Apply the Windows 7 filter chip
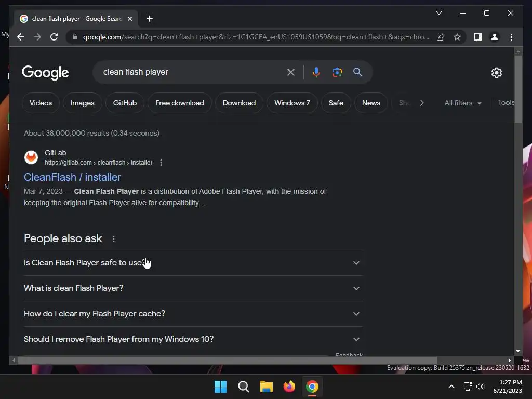The width and height of the screenshot is (532, 399). coord(292,103)
